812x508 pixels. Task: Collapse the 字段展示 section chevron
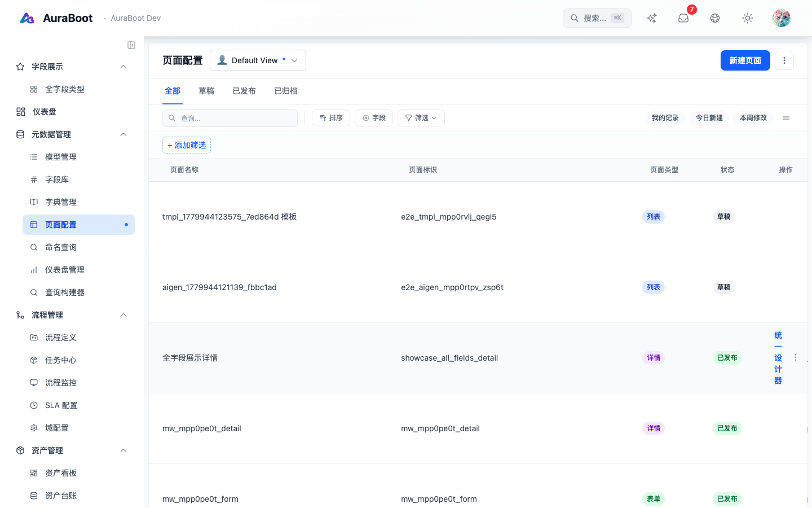click(123, 67)
